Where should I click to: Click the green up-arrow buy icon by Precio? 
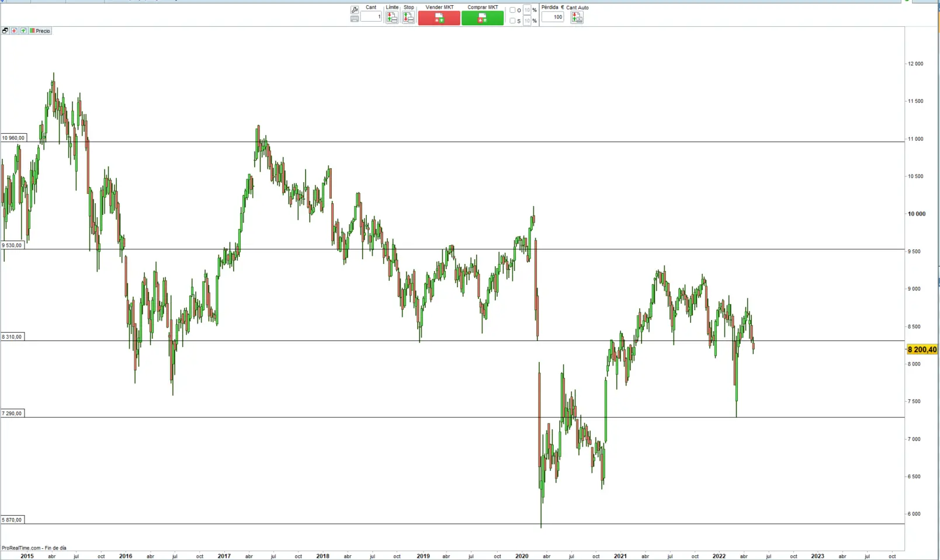(x=23, y=31)
